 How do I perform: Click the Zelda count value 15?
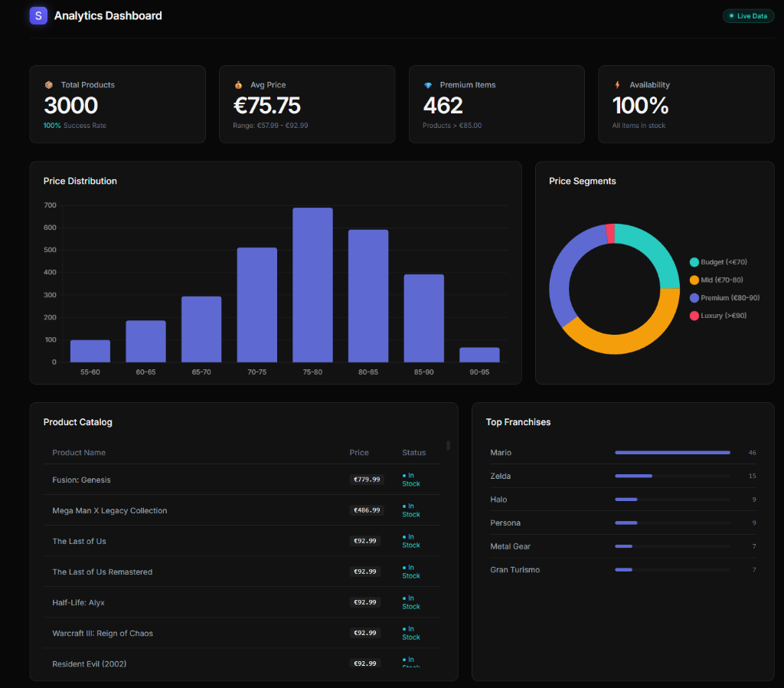(x=752, y=476)
